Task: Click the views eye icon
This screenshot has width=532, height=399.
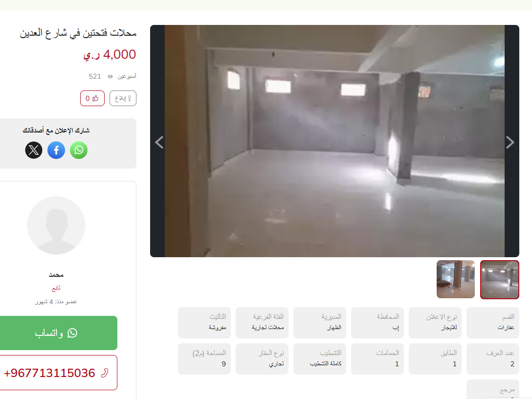Action: tap(111, 77)
